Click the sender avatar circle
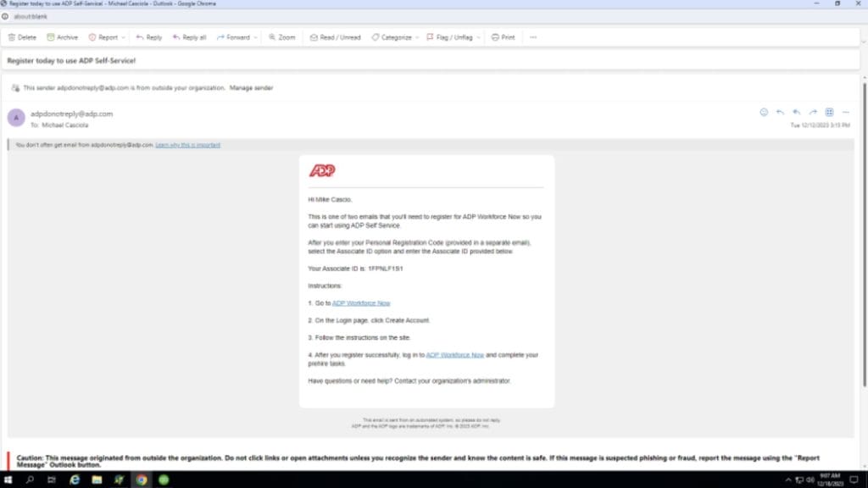The image size is (868, 488). (x=15, y=118)
